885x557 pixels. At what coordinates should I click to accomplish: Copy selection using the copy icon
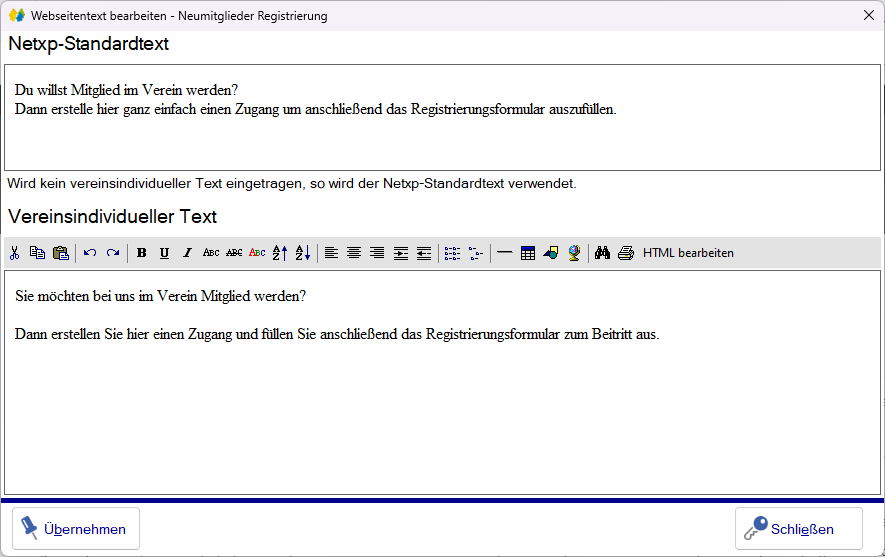(37, 253)
